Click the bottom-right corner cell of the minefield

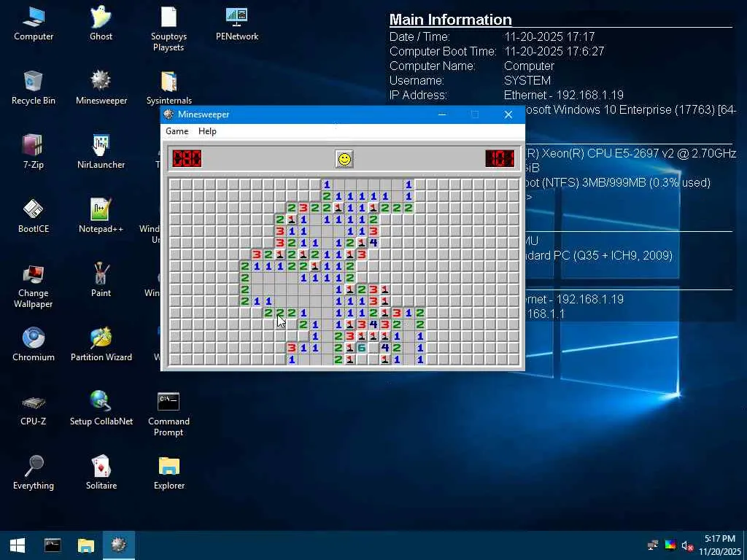tap(514, 359)
